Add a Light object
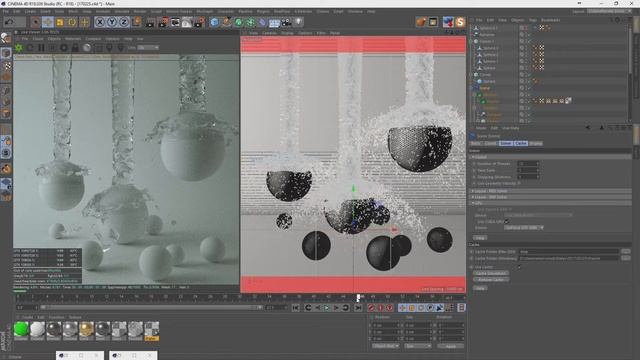 click(x=298, y=22)
